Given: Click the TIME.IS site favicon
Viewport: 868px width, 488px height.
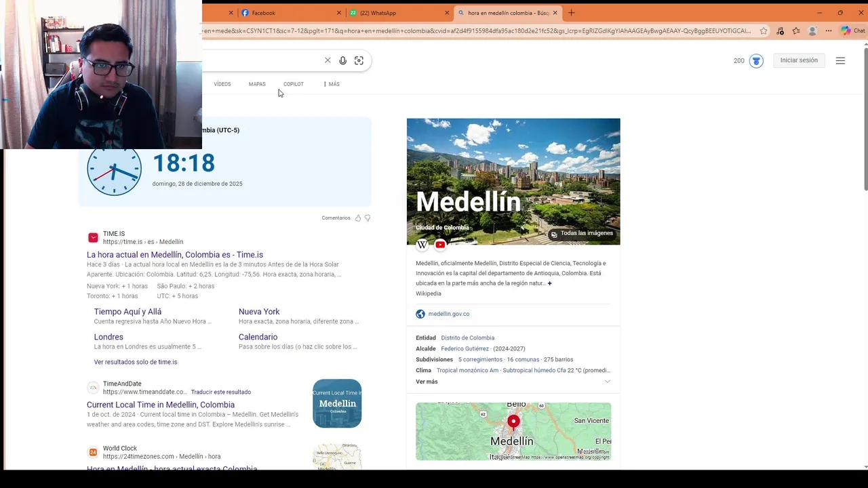Looking at the screenshot, I should click(x=93, y=237).
